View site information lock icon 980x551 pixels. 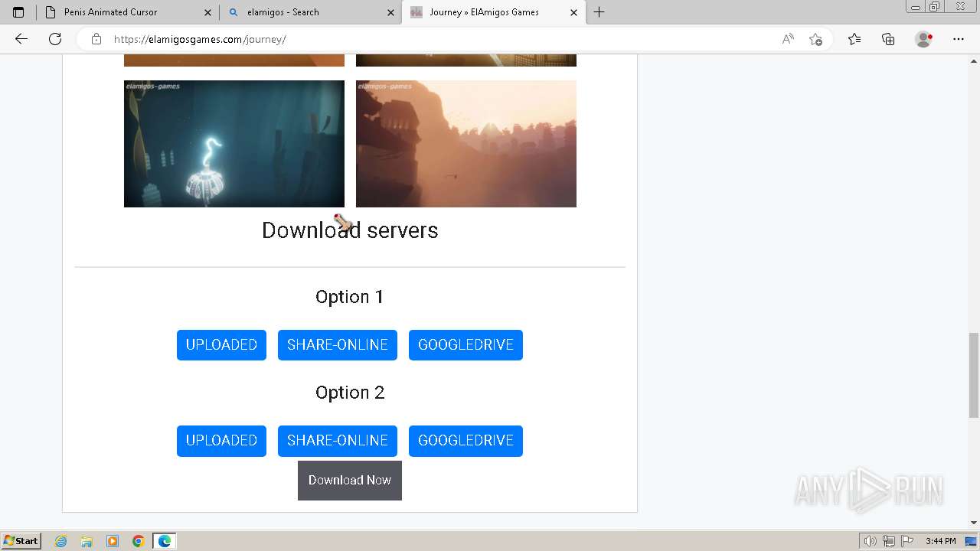point(96,39)
